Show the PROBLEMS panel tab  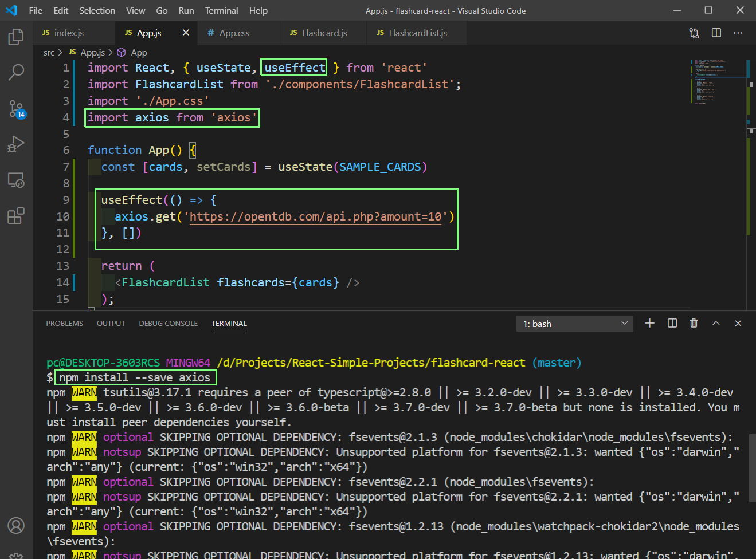click(x=65, y=324)
